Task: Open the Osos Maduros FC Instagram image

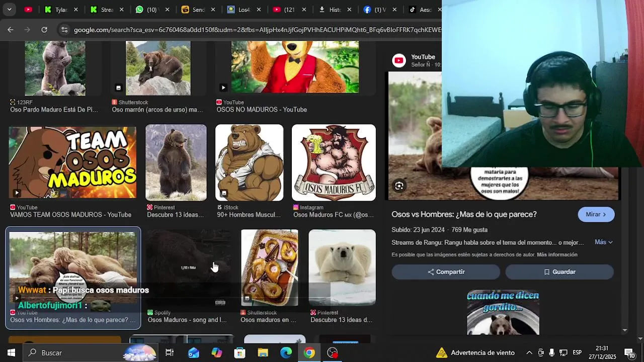Action: point(334,162)
